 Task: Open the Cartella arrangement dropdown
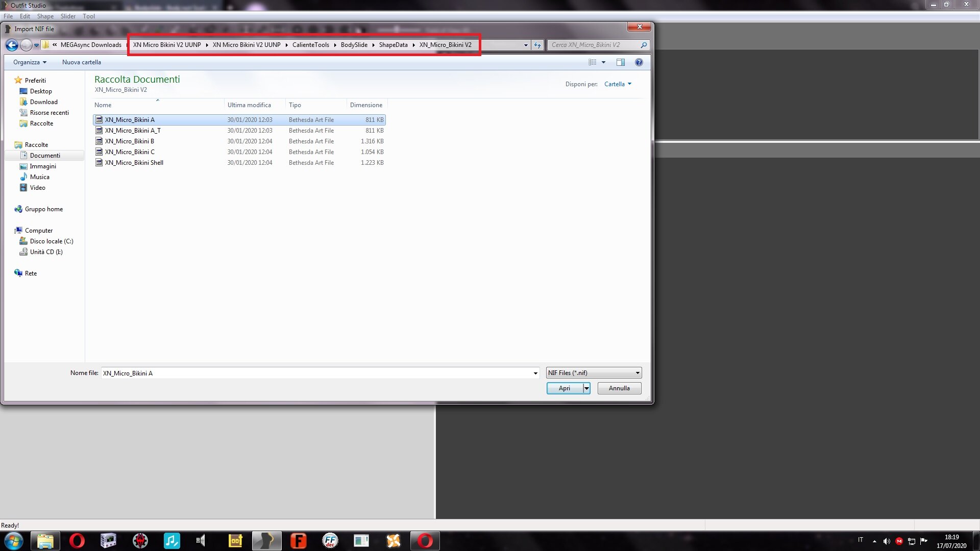coord(618,84)
